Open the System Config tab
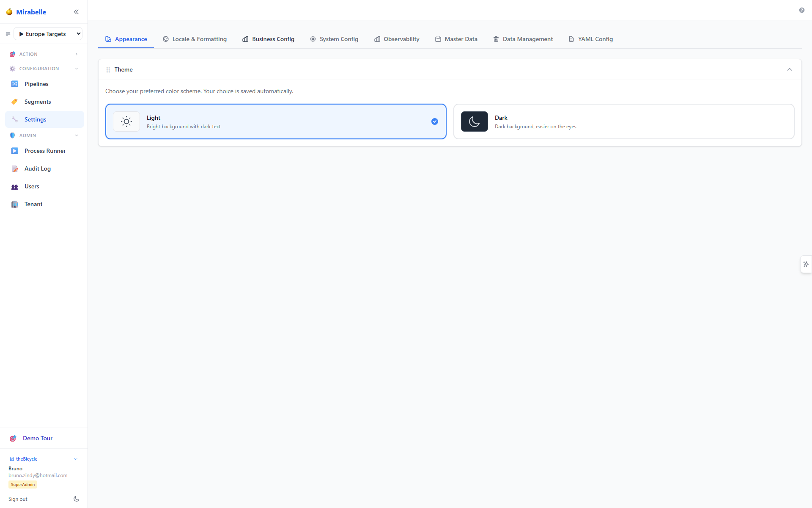The width and height of the screenshot is (812, 508). coord(334,39)
